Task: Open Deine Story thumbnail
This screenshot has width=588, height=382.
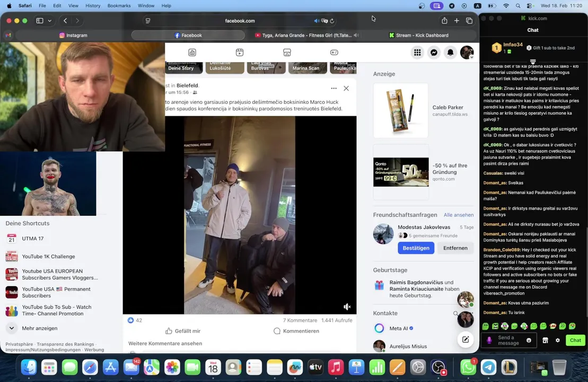Action: tap(184, 67)
